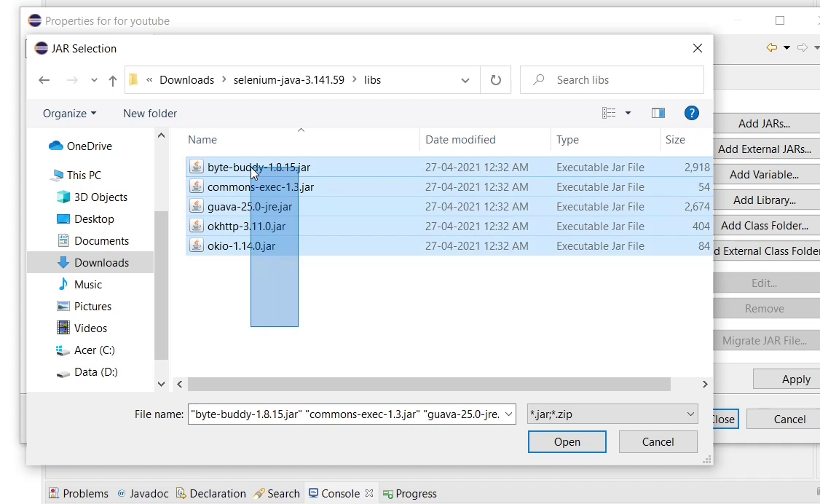Click Add Library... button
The height and width of the screenshot is (504, 820).
coord(766,200)
